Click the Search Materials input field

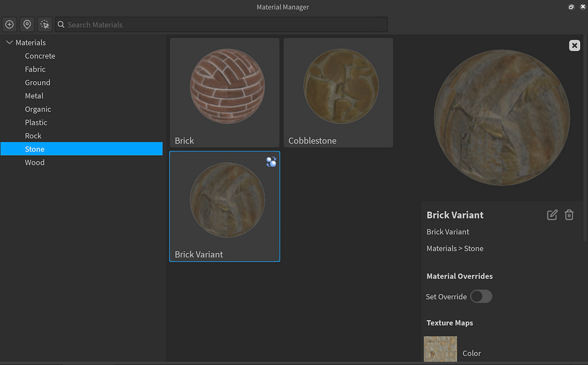click(227, 24)
